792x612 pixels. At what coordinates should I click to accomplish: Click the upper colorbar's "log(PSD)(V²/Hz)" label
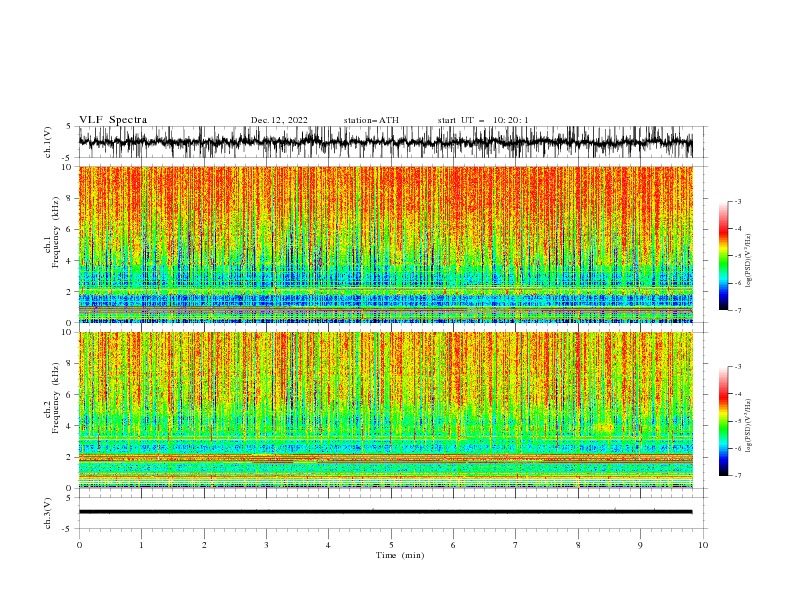[749, 261]
